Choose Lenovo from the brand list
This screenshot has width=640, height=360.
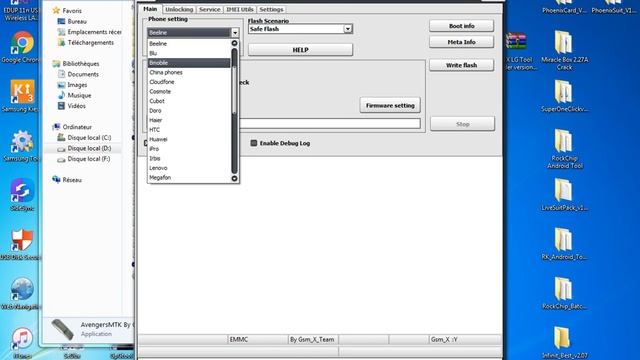coord(189,168)
